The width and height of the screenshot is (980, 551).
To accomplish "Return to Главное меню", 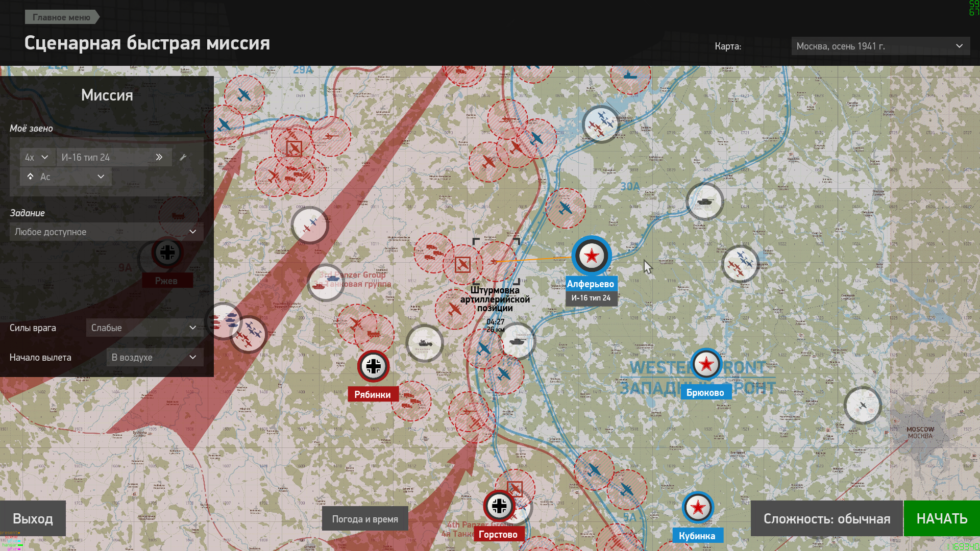I will click(x=62, y=17).
